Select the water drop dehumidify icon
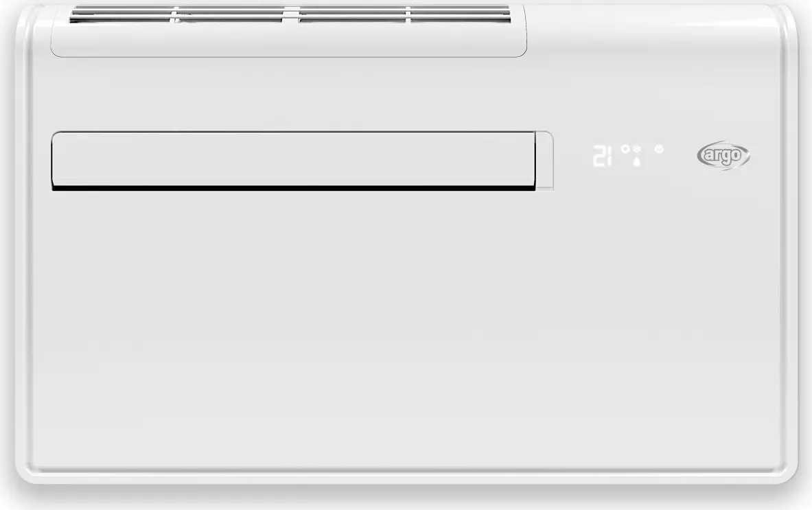 (636, 161)
